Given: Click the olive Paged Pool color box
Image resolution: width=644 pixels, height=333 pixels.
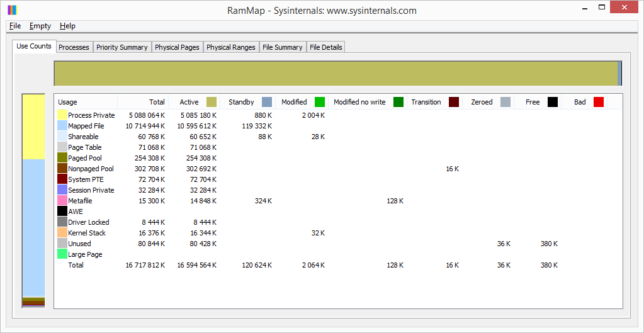Looking at the screenshot, I should point(62,157).
